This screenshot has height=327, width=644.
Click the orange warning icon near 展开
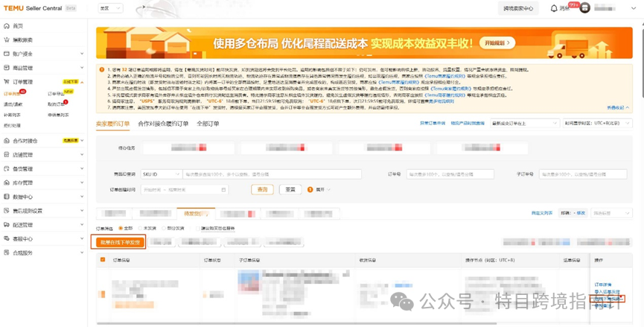310,190
